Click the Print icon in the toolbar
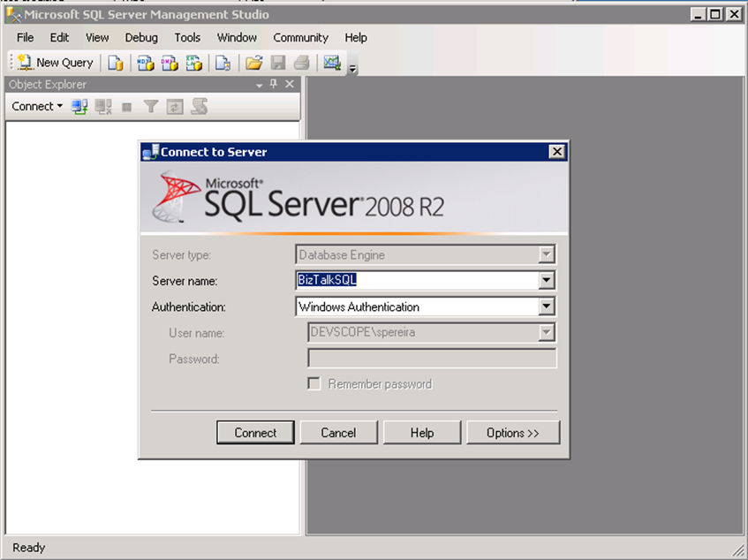The width and height of the screenshot is (748, 560). [301, 63]
